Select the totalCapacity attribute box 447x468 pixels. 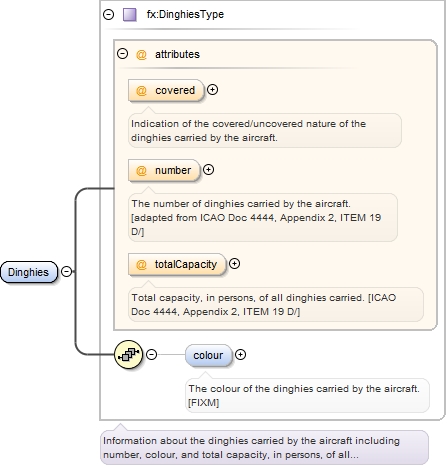[177, 264]
